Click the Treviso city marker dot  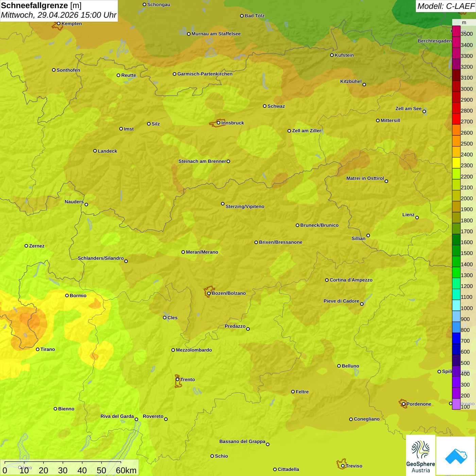(343, 466)
